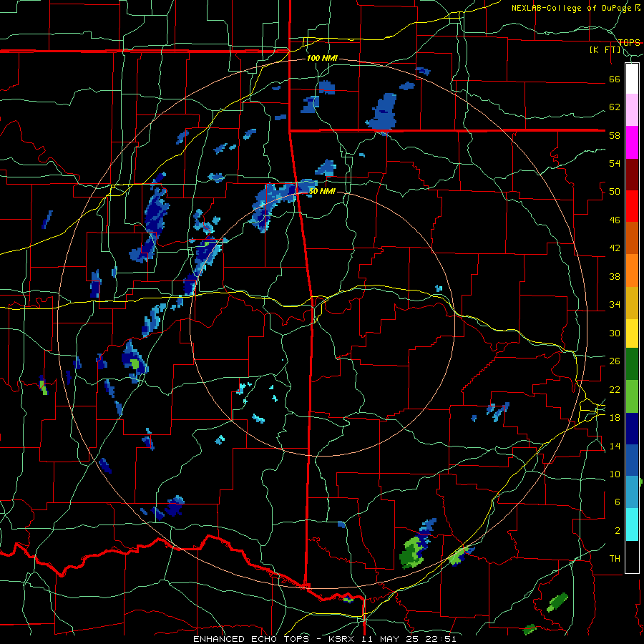
Task: Click the TOPS legend heading
Action: pos(629,43)
